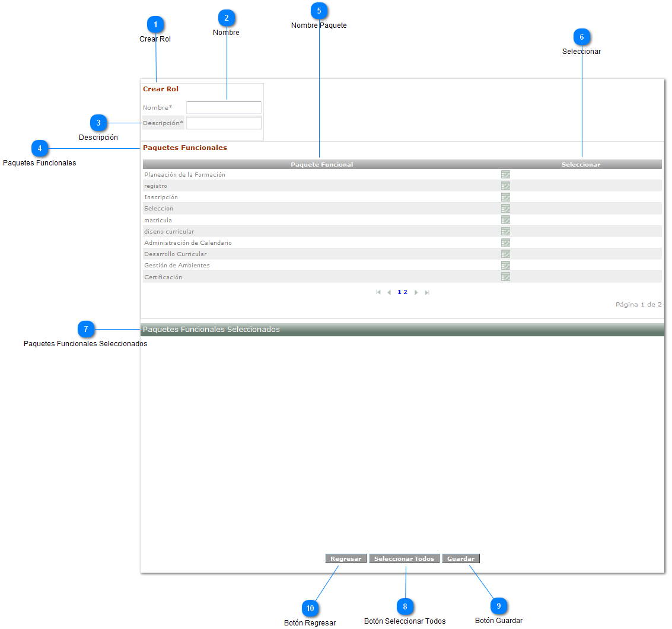Click the Inscripción row text
Viewport: 672px width, 629px height.
point(161,197)
